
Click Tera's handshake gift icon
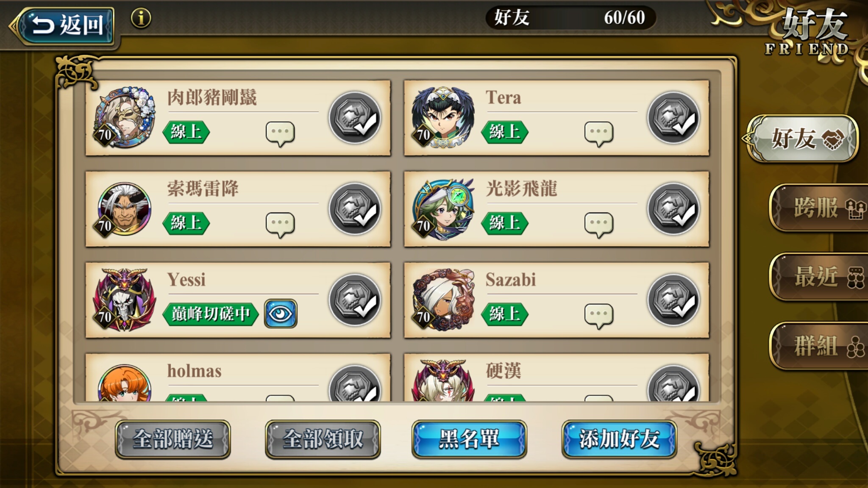coord(674,118)
